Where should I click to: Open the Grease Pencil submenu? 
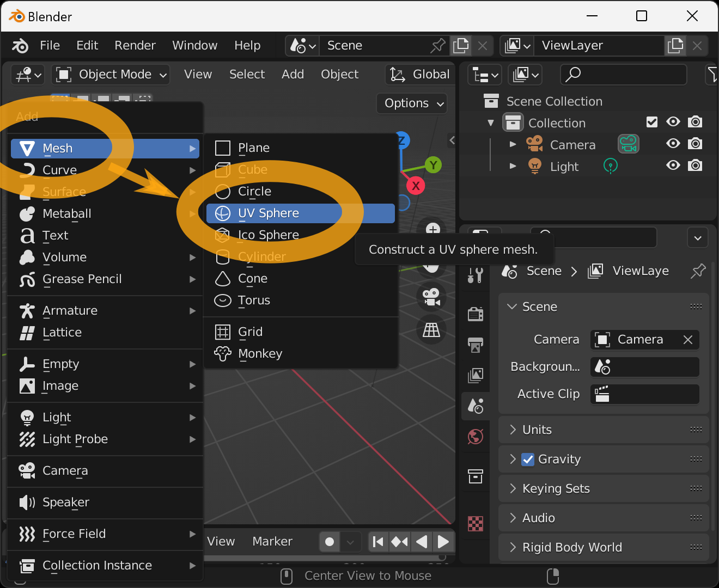[105, 279]
